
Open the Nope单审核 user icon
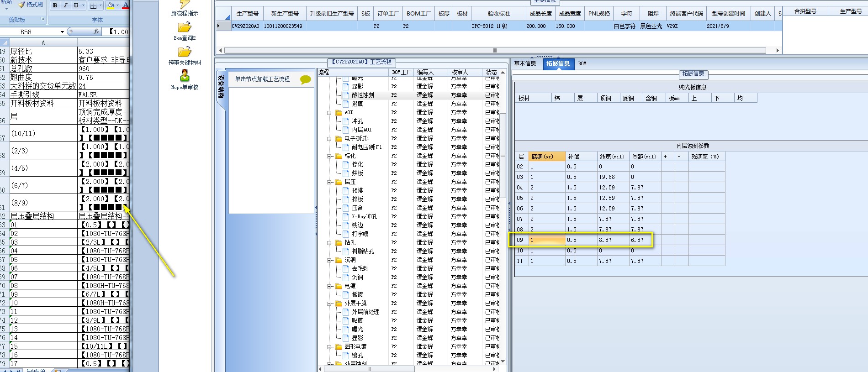tap(185, 76)
